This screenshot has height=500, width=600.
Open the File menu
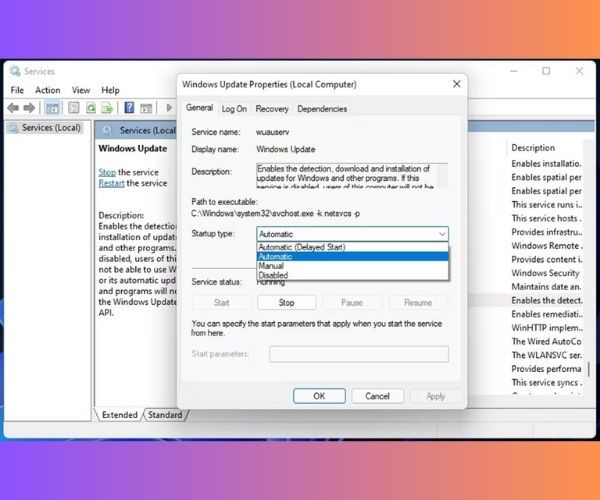coord(17,90)
